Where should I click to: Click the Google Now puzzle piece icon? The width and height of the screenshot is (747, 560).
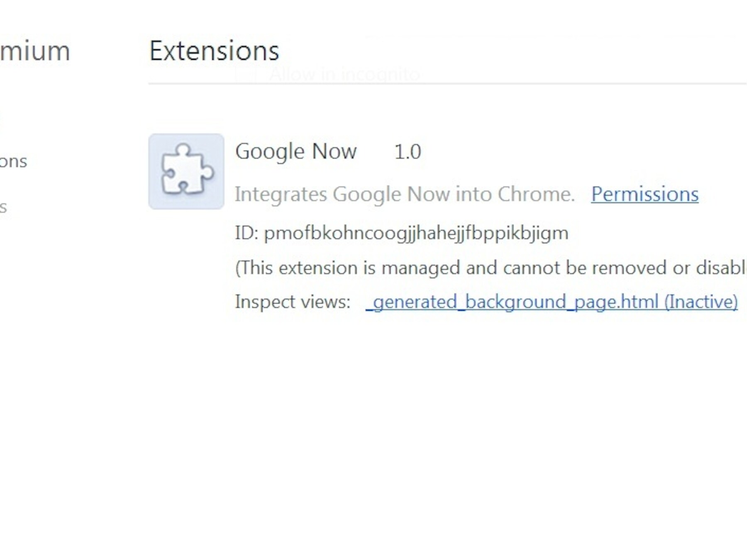186,171
